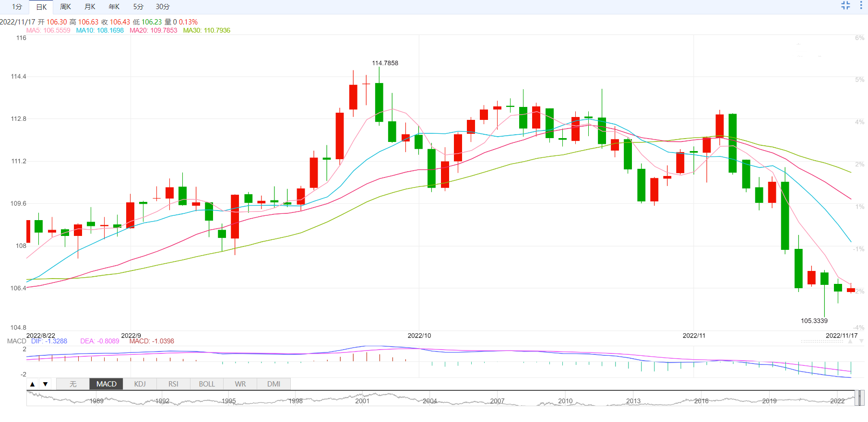Click the 2022/10 date axis label
This screenshot has height=422, width=868.
[419, 335]
